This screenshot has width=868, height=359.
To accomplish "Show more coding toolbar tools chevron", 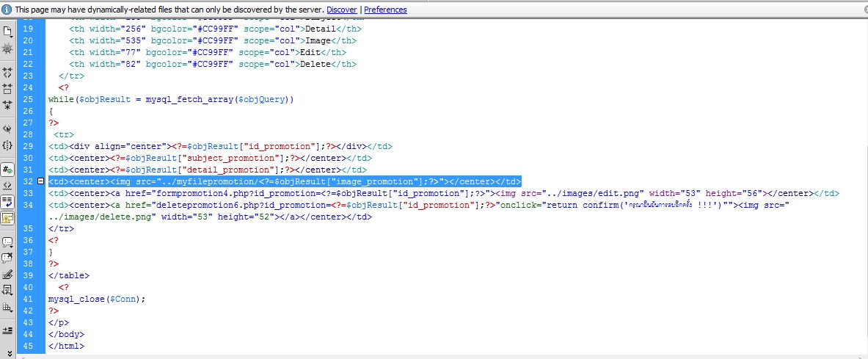I will click(x=9, y=353).
